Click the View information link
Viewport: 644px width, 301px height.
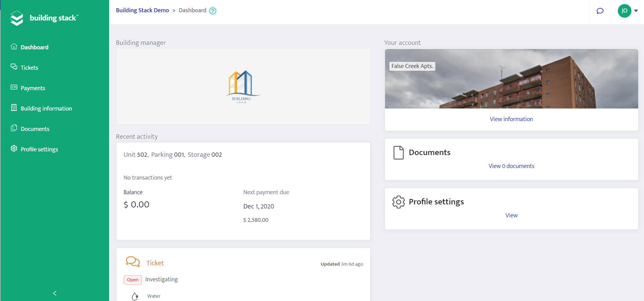pyautogui.click(x=511, y=119)
